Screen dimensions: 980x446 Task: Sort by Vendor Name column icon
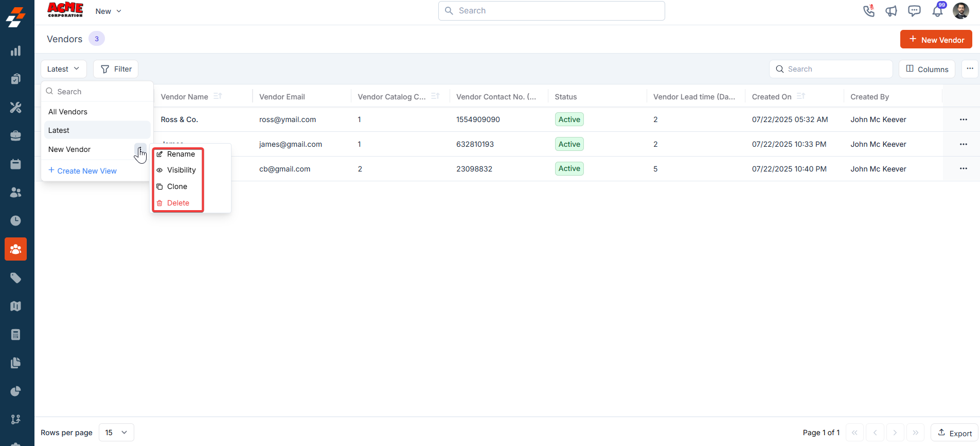(x=218, y=96)
